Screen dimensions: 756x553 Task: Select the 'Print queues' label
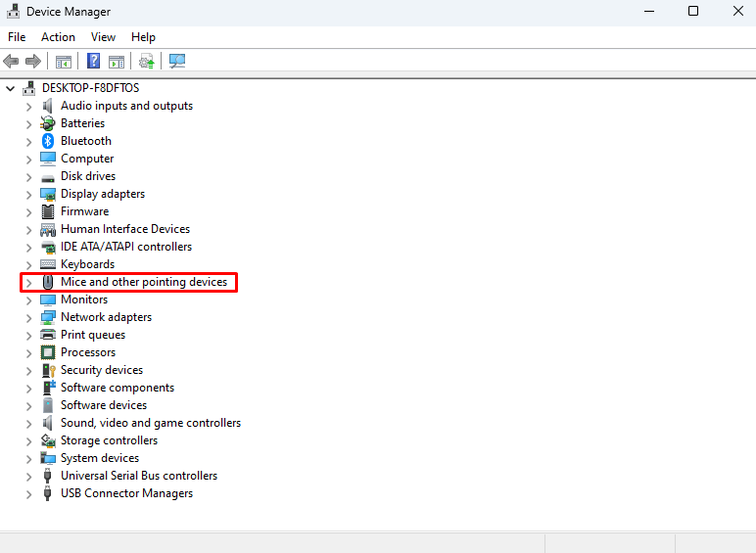tap(93, 335)
